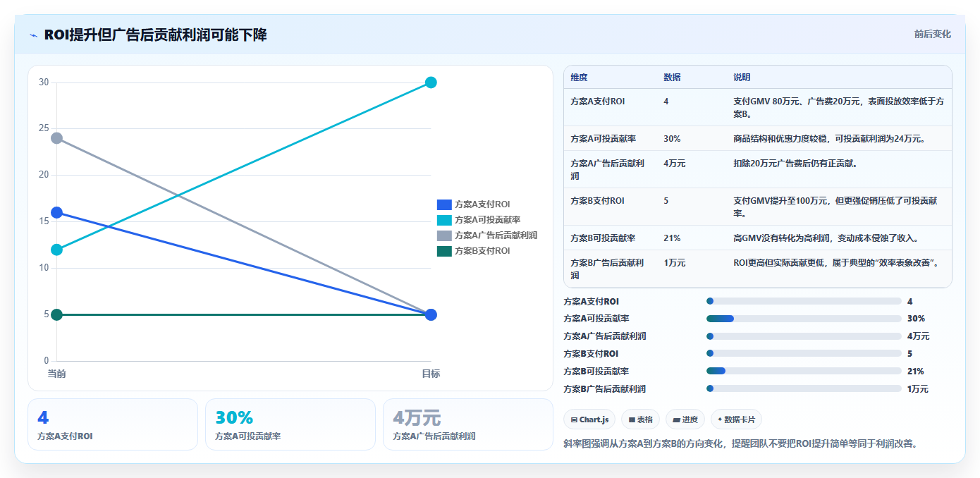Click the 进度 tag chip

[x=685, y=419]
